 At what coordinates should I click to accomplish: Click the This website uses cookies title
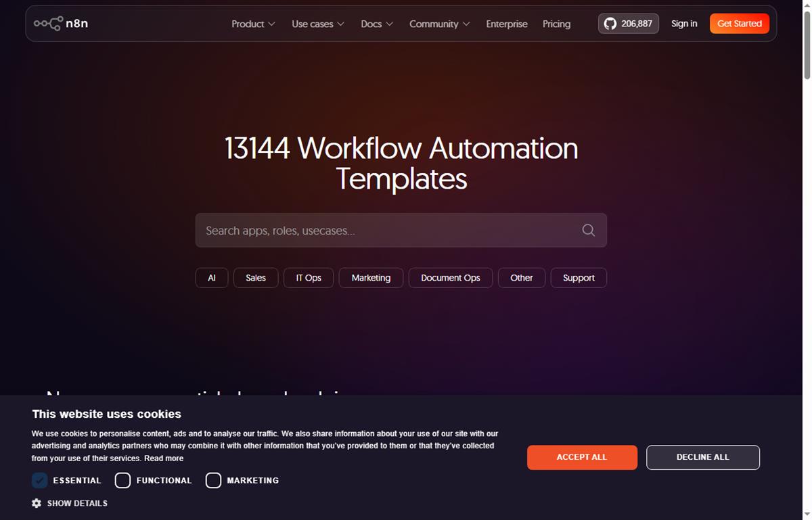[106, 414]
